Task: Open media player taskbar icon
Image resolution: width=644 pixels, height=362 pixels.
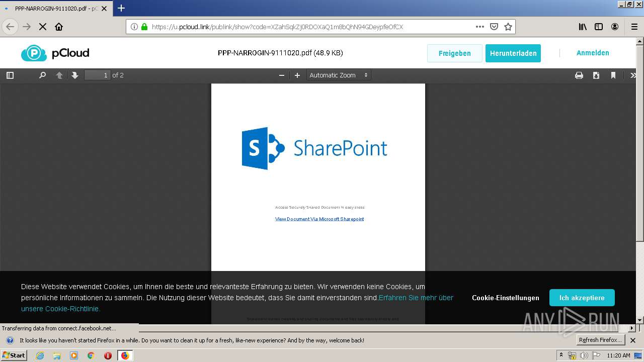Action: point(74,355)
